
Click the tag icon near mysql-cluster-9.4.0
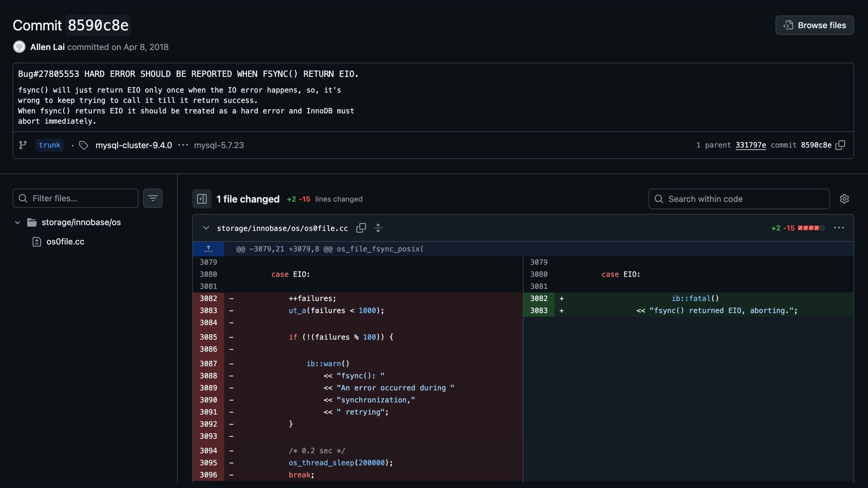pyautogui.click(x=84, y=145)
